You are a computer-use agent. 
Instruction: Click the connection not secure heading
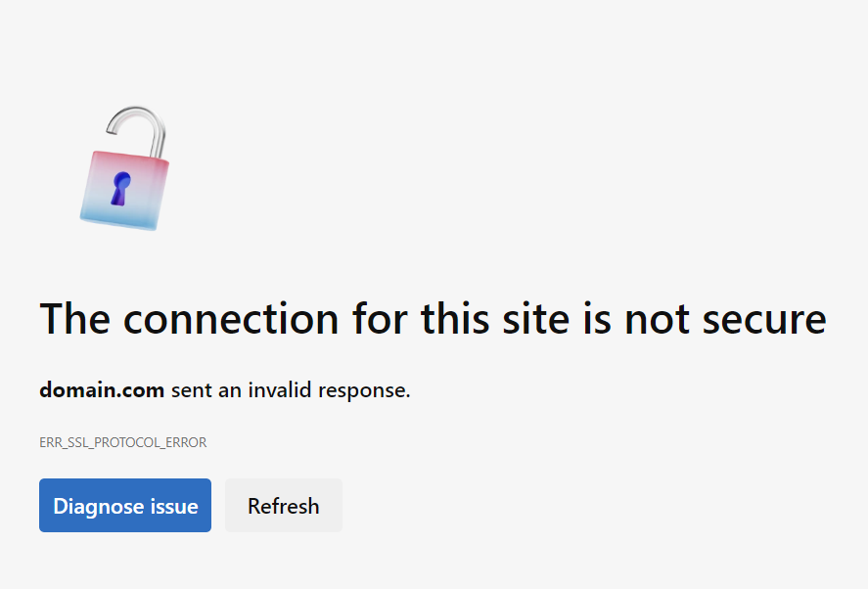click(x=432, y=318)
